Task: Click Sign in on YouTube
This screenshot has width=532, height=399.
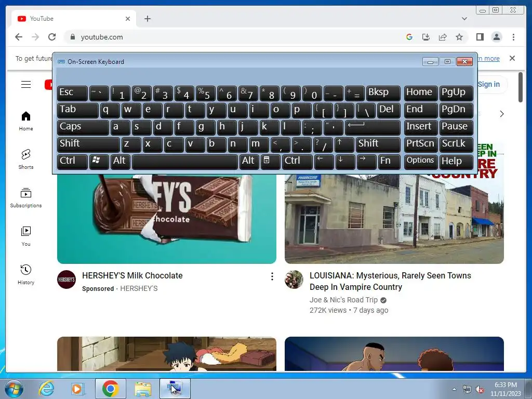Action: tap(488, 84)
